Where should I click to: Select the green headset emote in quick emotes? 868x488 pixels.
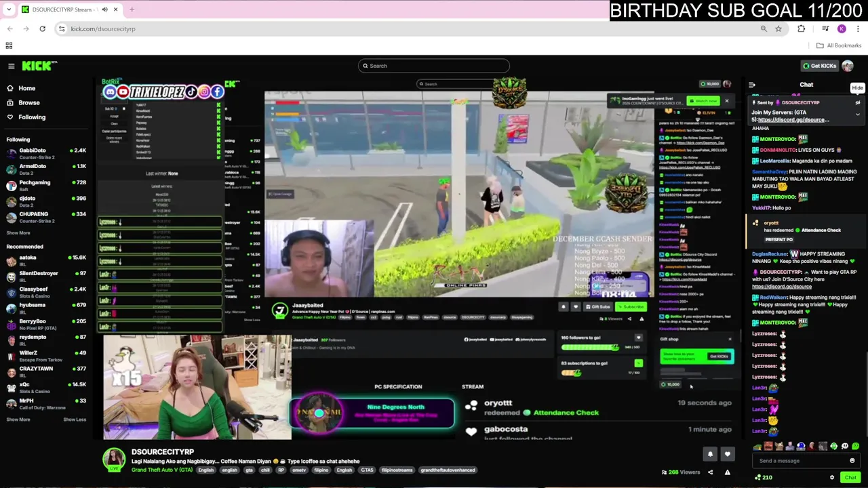[x=833, y=447]
